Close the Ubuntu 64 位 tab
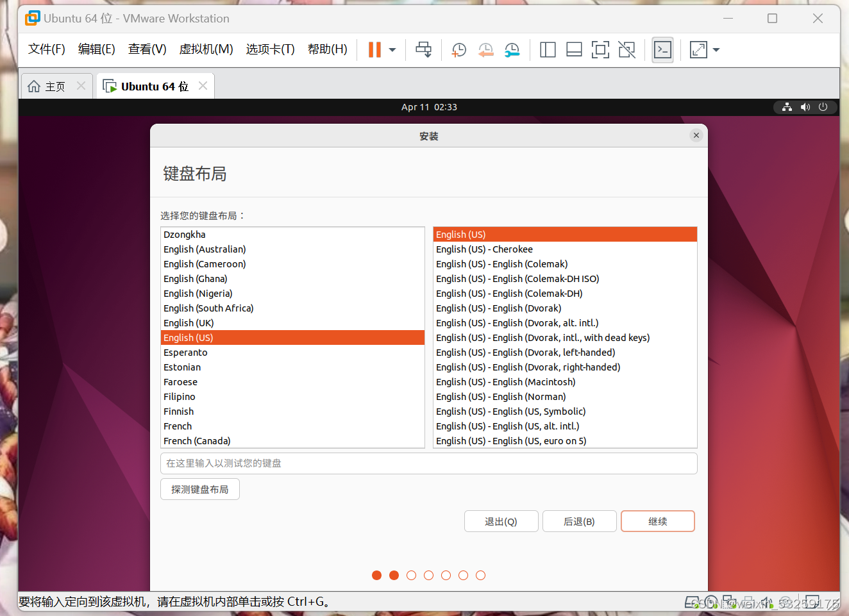 [203, 86]
